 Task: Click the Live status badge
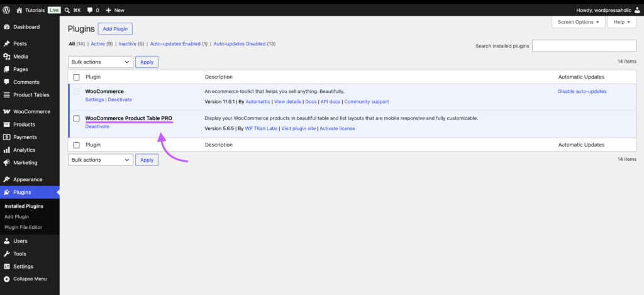(54, 10)
